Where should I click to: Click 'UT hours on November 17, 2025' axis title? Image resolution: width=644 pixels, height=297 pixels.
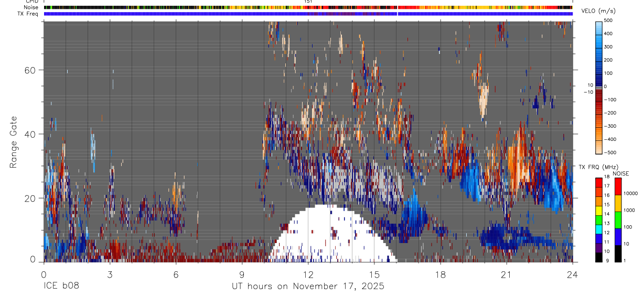pos(308,287)
